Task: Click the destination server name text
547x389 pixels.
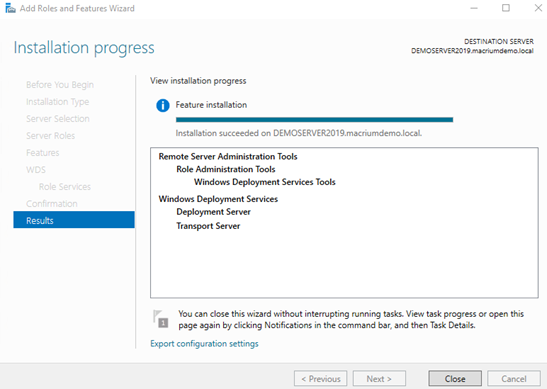Action: pyautogui.click(x=472, y=51)
